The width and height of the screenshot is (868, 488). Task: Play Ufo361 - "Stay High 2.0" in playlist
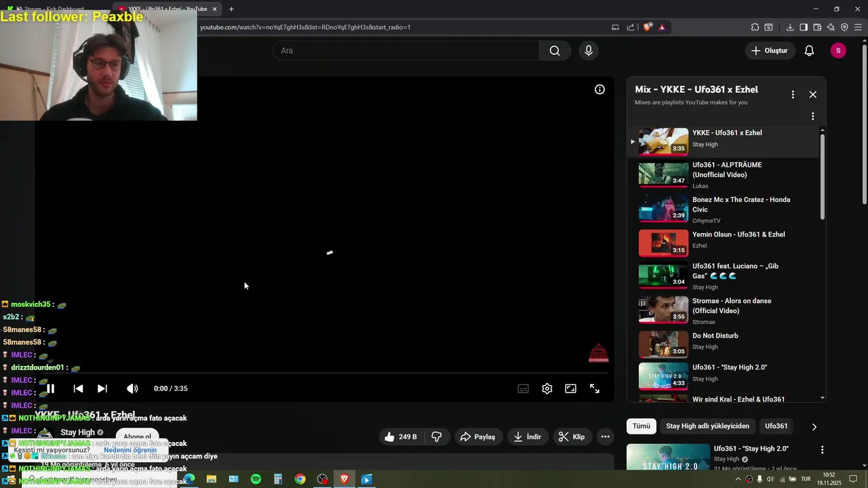point(723,375)
